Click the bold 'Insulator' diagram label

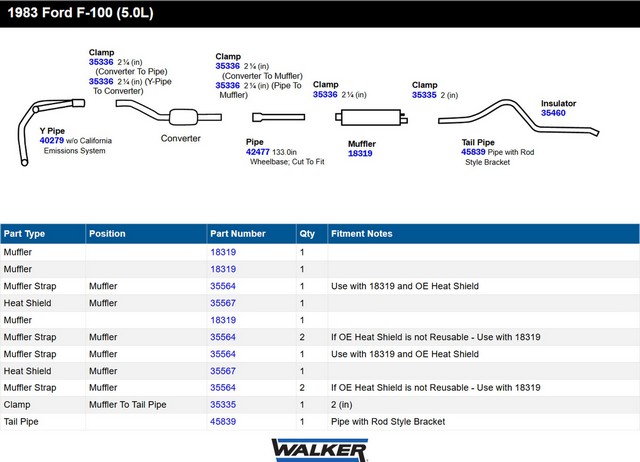pyautogui.click(x=558, y=103)
